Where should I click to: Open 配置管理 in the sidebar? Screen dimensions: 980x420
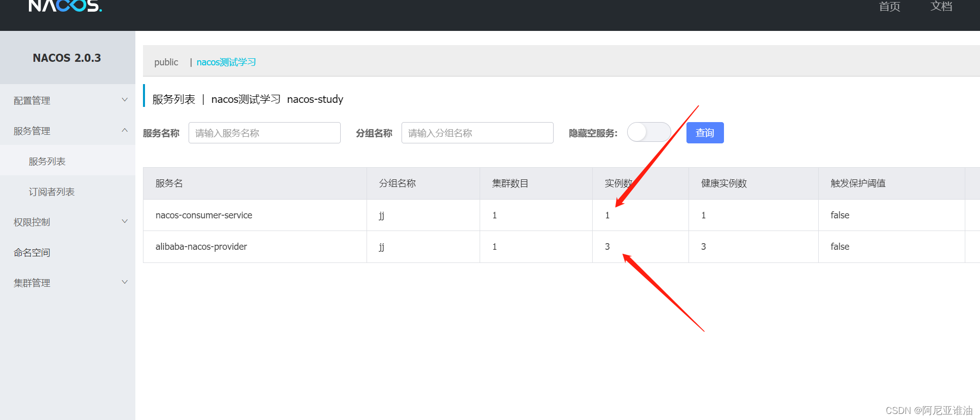tap(32, 100)
